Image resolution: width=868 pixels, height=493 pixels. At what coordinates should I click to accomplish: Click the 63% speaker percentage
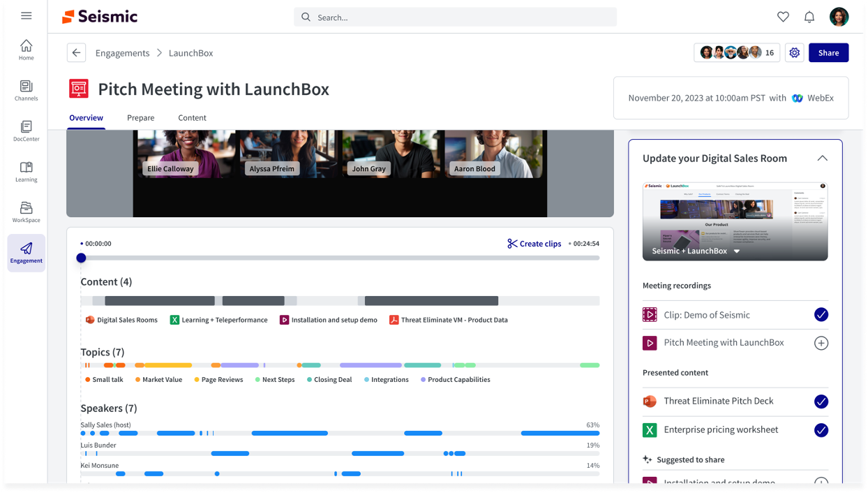pos(593,425)
